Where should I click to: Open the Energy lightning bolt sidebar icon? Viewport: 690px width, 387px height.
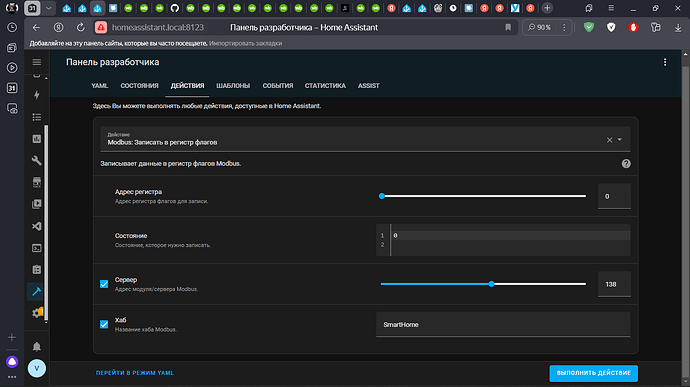(37, 95)
